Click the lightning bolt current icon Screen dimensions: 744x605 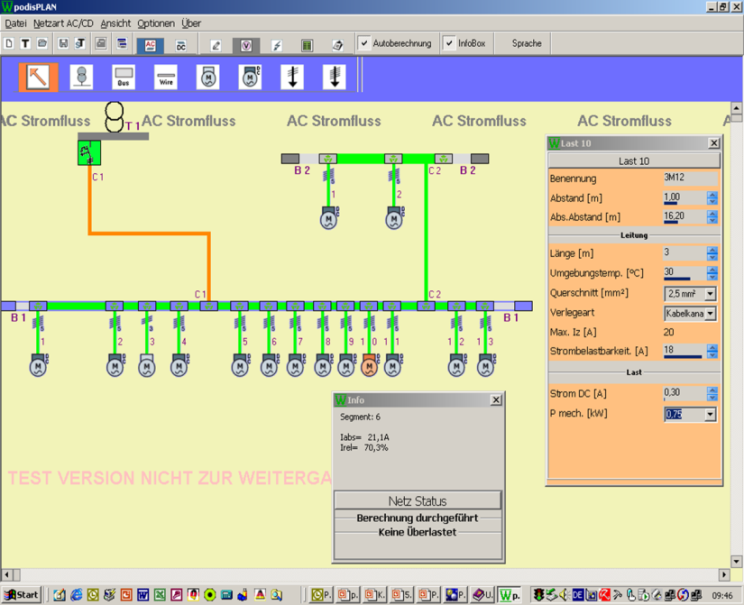[x=277, y=46]
